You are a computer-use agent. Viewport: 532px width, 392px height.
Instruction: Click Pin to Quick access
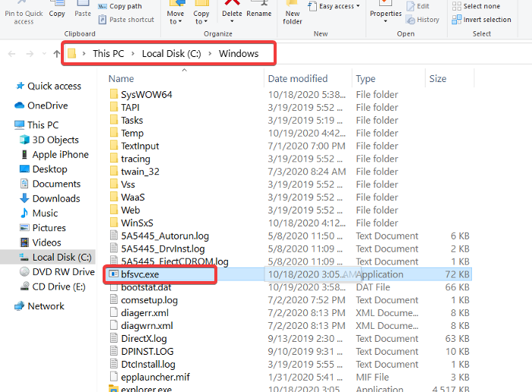(24, 14)
